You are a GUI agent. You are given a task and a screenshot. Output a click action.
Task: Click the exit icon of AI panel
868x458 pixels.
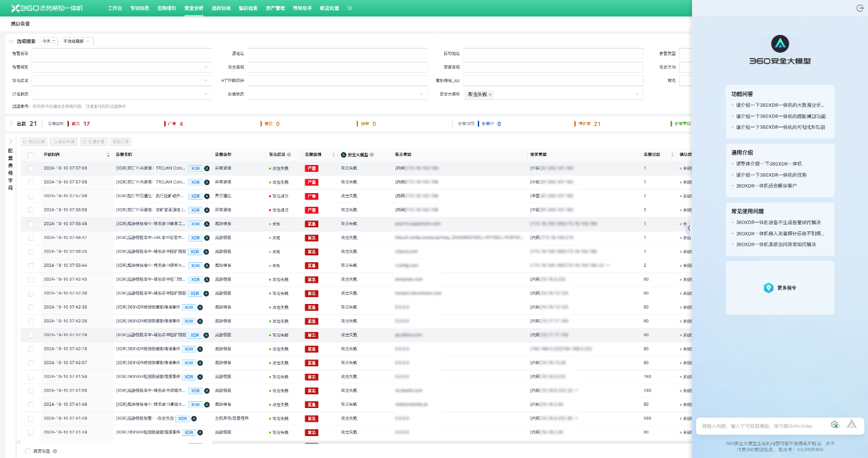tap(860, 8)
